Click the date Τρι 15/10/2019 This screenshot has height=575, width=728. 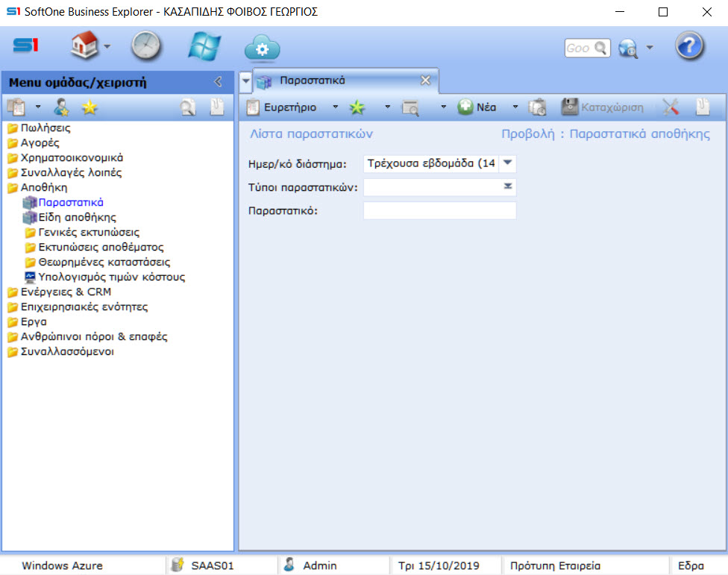click(x=439, y=566)
